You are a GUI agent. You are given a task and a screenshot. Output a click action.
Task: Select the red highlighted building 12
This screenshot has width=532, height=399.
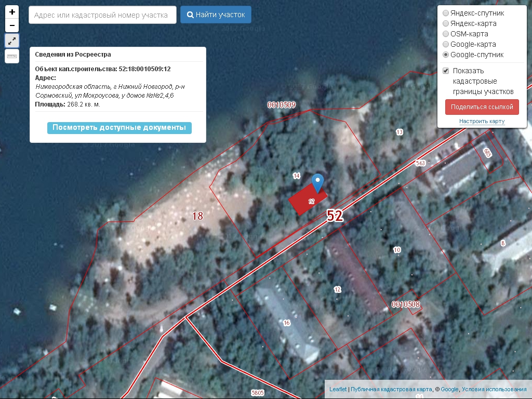(308, 199)
